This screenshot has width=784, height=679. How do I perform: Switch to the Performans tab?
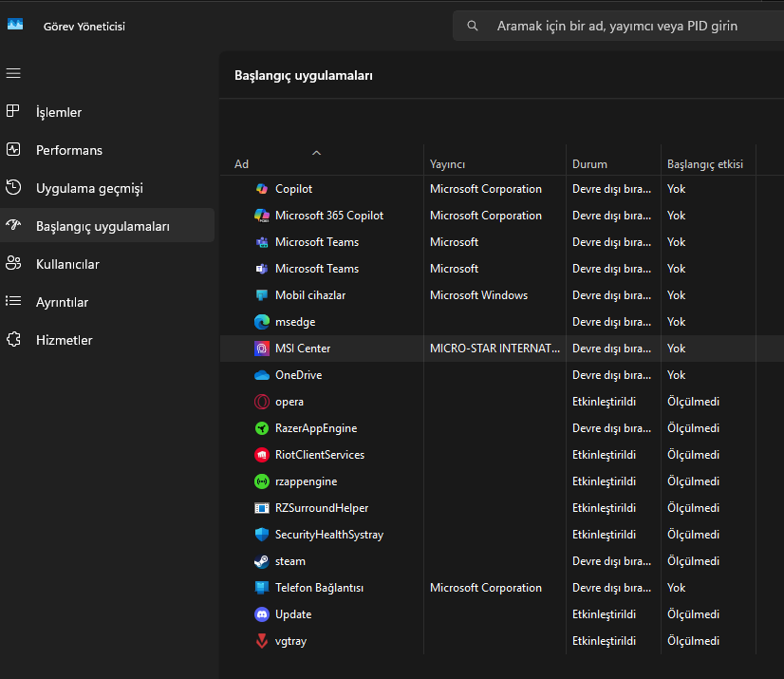[107, 150]
